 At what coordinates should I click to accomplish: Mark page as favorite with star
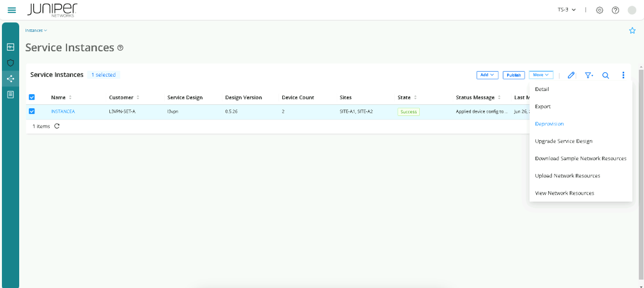632,31
